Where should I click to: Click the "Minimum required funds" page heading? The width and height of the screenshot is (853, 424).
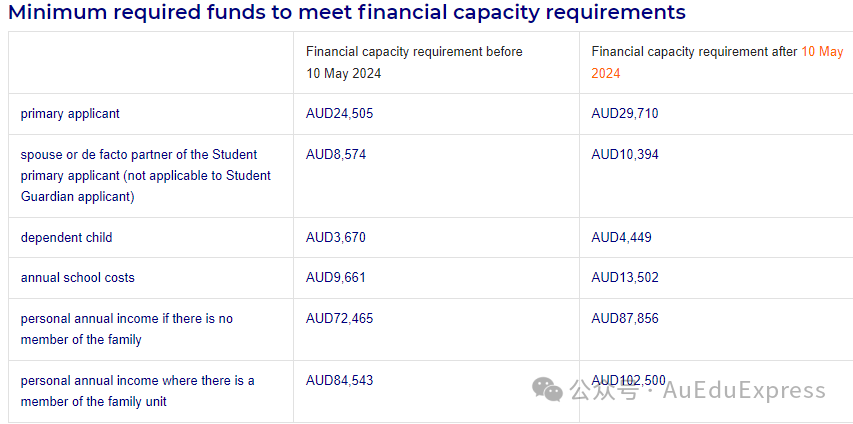pos(347,13)
